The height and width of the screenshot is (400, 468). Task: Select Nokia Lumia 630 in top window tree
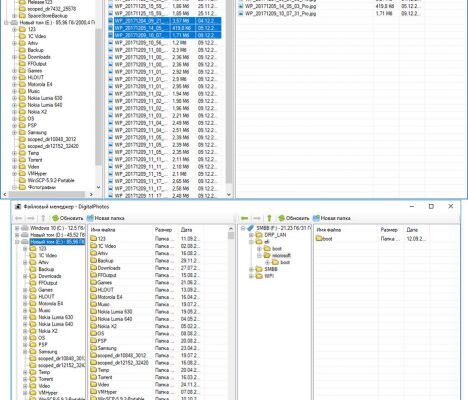(45, 98)
